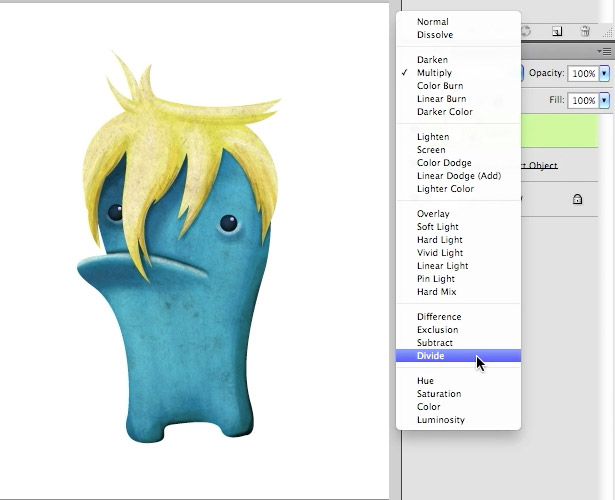Click the create new layer icon

pyautogui.click(x=557, y=31)
